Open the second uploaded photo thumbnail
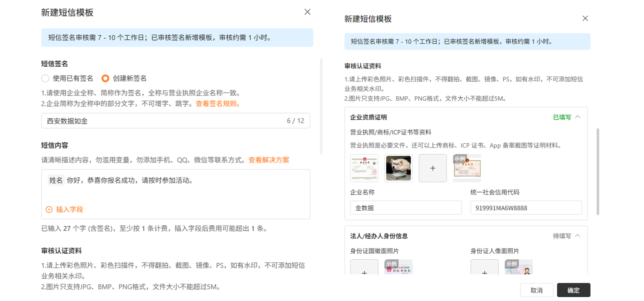Screen dimensions: 644x301 pyautogui.click(x=398, y=168)
